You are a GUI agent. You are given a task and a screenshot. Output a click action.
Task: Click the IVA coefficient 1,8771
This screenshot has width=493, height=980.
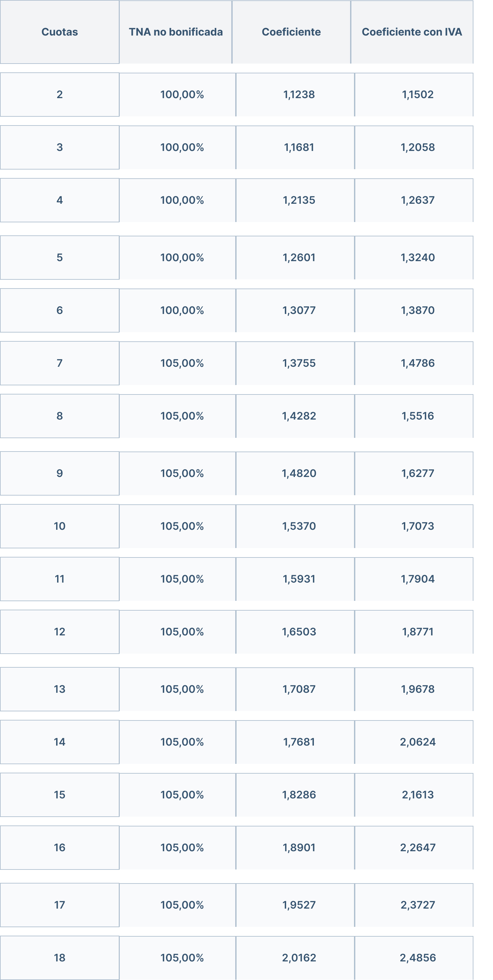click(x=417, y=632)
